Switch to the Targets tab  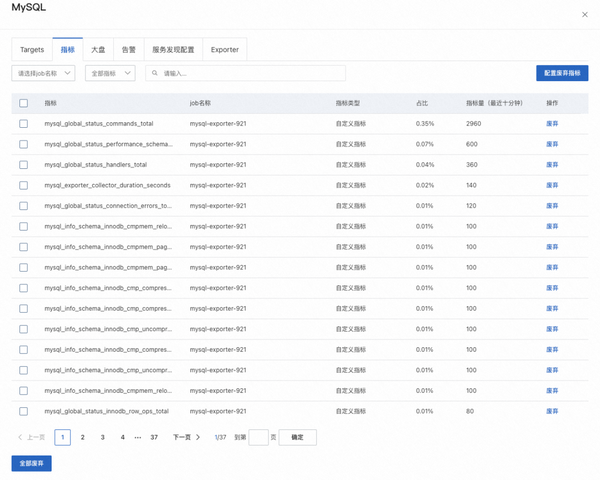[32, 50]
